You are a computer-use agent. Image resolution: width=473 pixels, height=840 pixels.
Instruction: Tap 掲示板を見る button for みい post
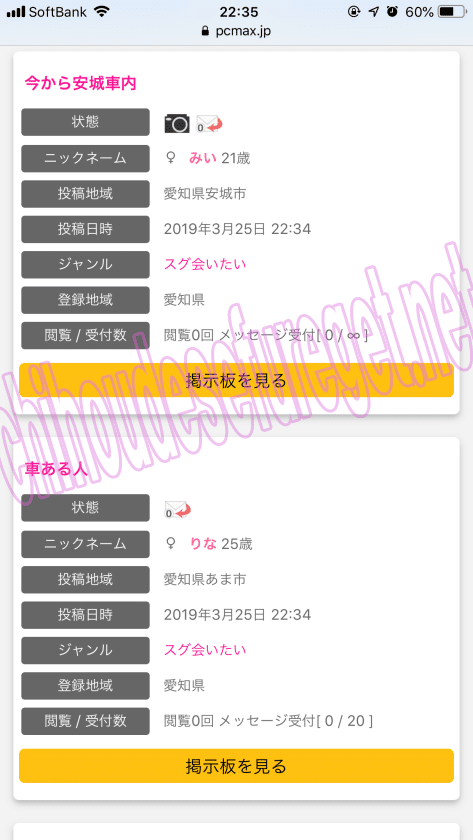[236, 380]
